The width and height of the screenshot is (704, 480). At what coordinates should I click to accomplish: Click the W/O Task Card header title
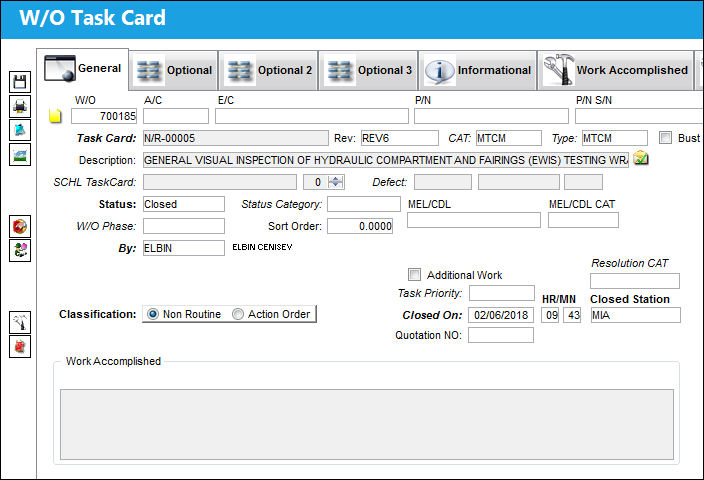click(x=92, y=18)
